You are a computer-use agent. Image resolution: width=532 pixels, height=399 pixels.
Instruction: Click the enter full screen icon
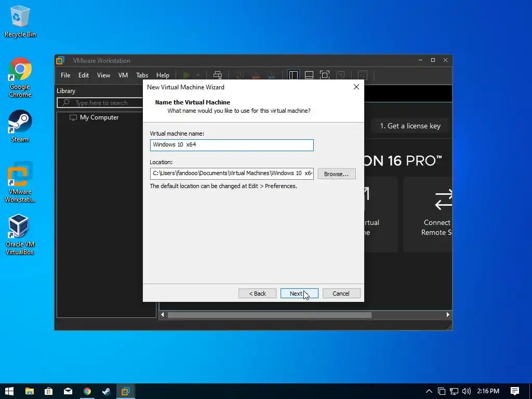tap(325, 75)
